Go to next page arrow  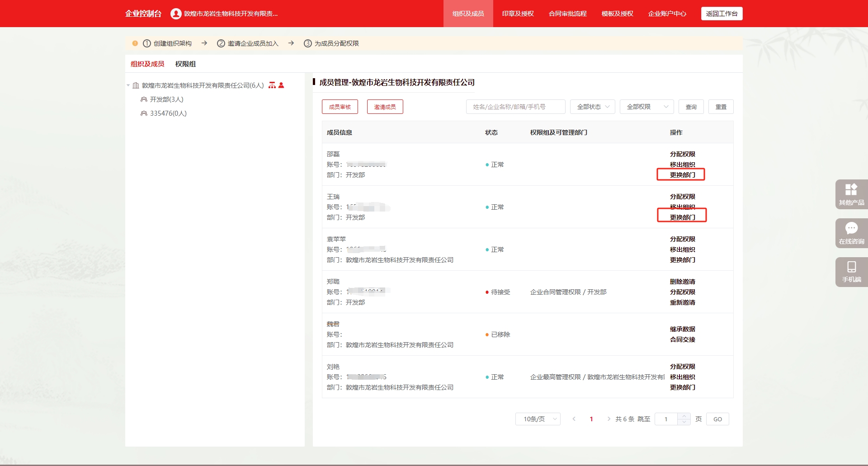(x=609, y=419)
